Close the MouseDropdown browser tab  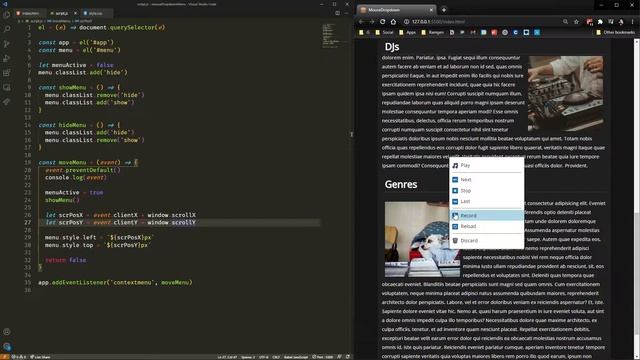pos(431,10)
